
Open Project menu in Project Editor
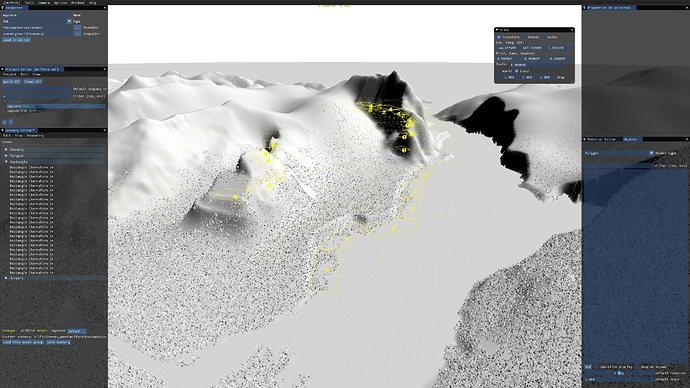[10, 74]
